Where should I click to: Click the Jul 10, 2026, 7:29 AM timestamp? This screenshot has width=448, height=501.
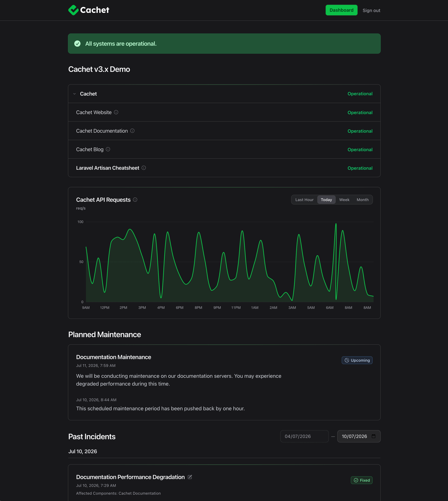point(96,486)
